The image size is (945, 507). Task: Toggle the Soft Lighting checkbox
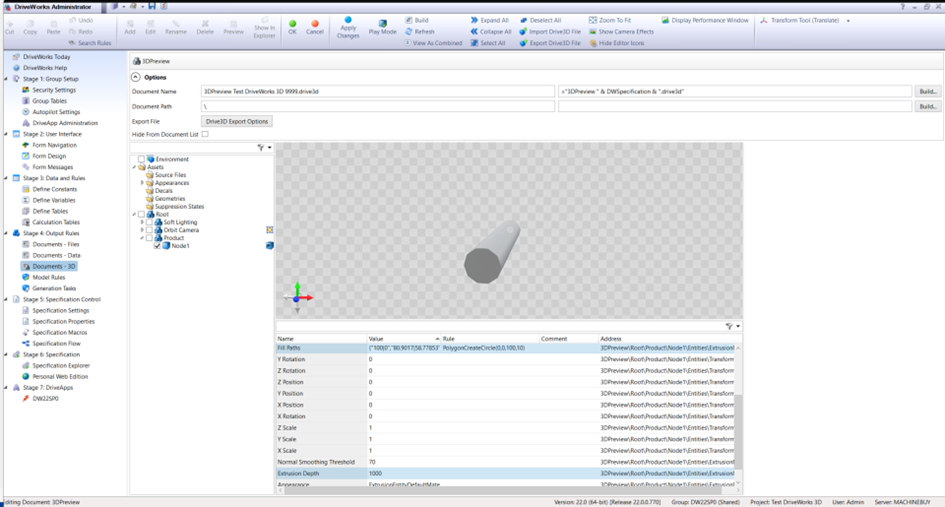pyautogui.click(x=149, y=222)
